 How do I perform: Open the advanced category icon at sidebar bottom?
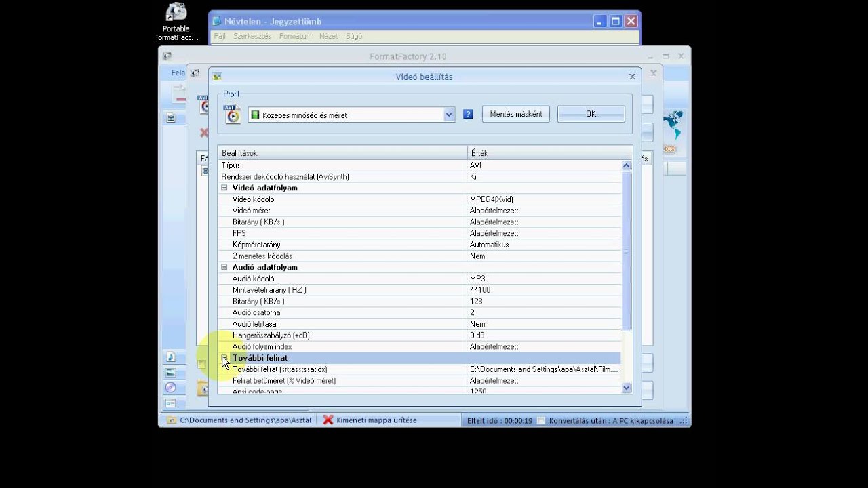[x=170, y=403]
